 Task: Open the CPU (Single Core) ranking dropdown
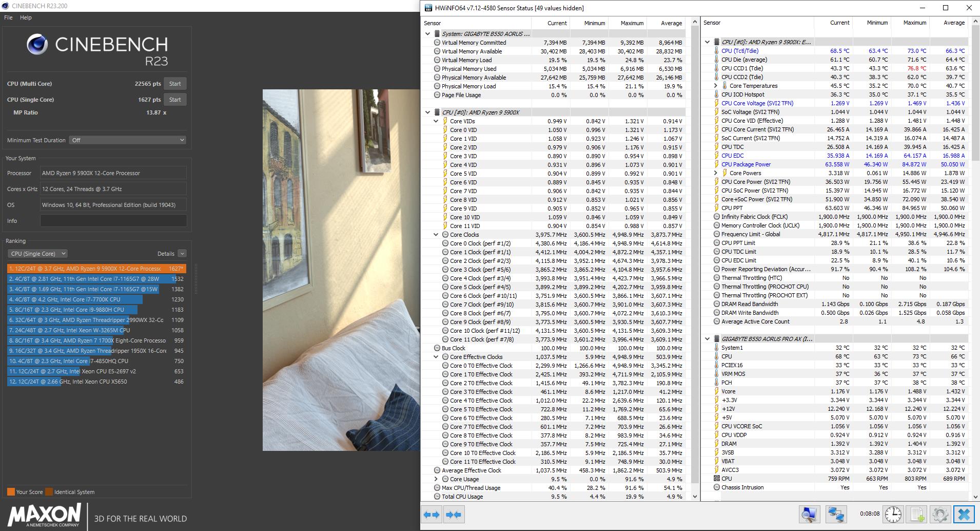[37, 254]
